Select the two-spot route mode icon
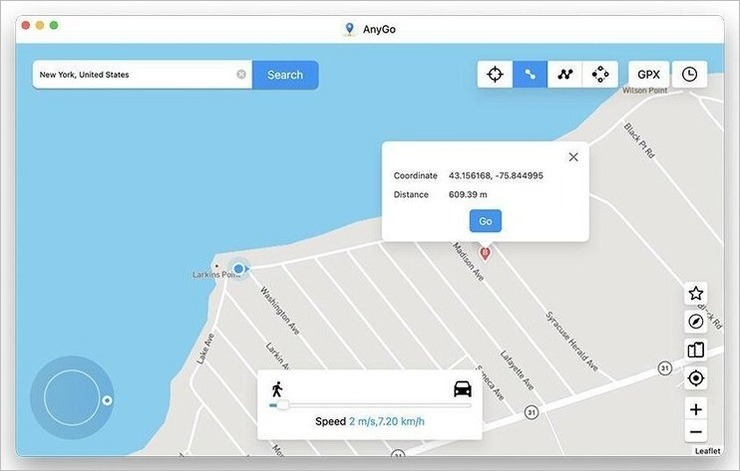This screenshot has width=740, height=471. (530, 75)
